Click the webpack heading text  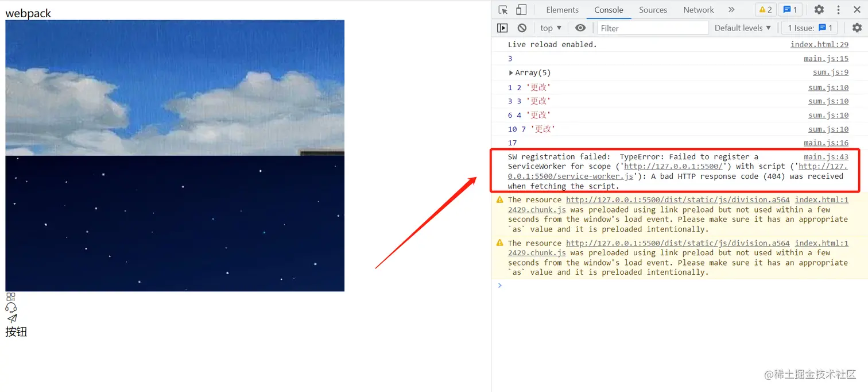(x=28, y=13)
